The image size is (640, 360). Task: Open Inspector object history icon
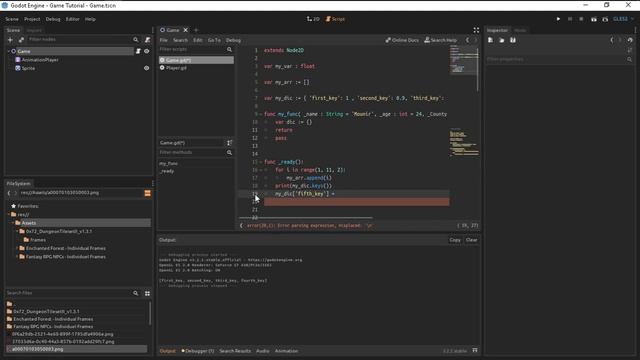tap(630, 40)
